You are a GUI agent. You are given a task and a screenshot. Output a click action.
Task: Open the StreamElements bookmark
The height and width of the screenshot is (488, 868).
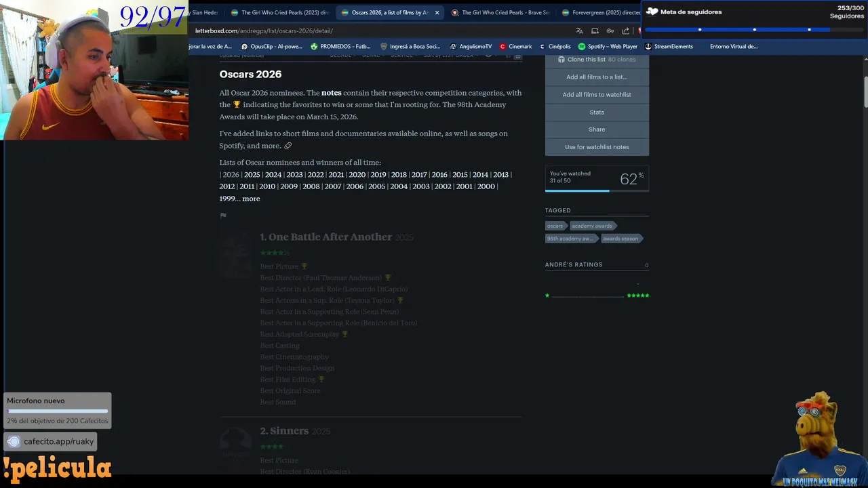click(x=669, y=47)
